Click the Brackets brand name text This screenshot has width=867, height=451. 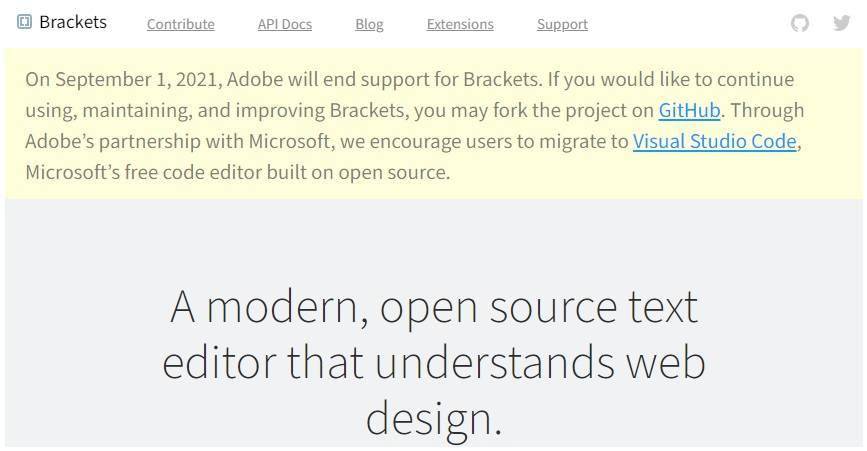tap(73, 22)
